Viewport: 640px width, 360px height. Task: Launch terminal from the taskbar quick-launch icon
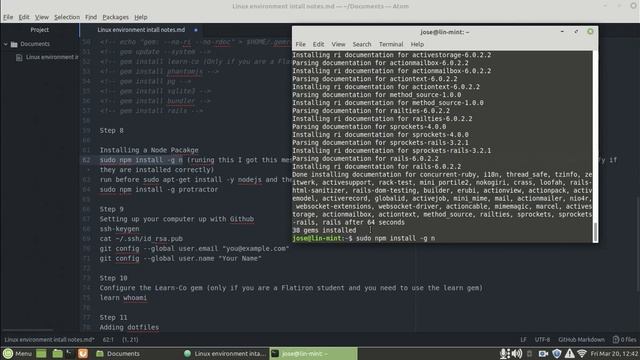click(x=69, y=353)
